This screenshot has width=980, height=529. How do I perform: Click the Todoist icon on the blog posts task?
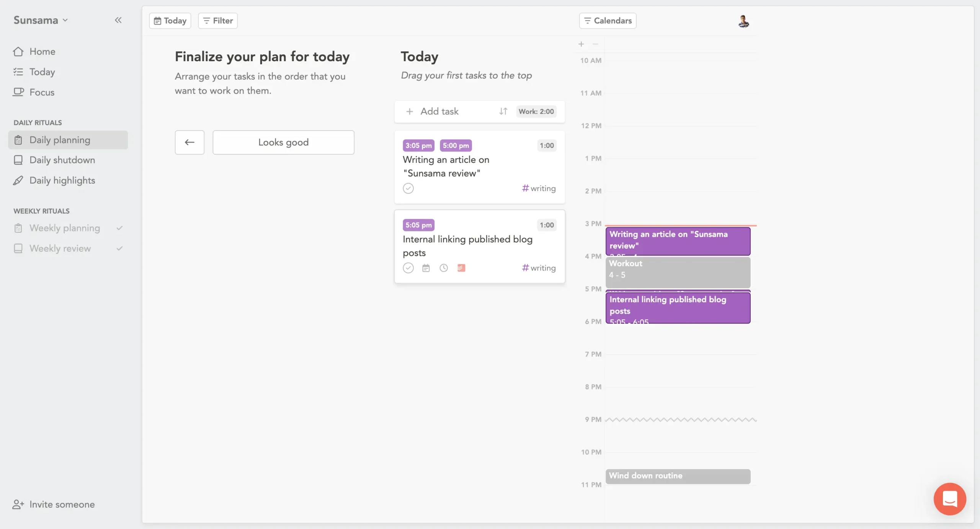[x=461, y=268]
